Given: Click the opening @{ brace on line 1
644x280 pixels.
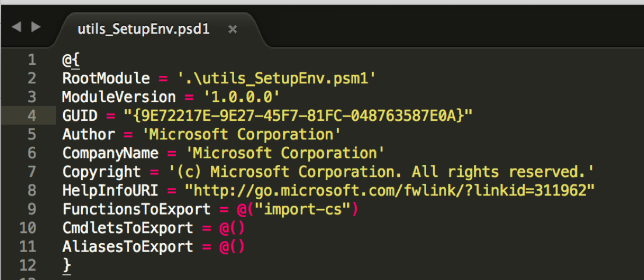Looking at the screenshot, I should click(71, 60).
